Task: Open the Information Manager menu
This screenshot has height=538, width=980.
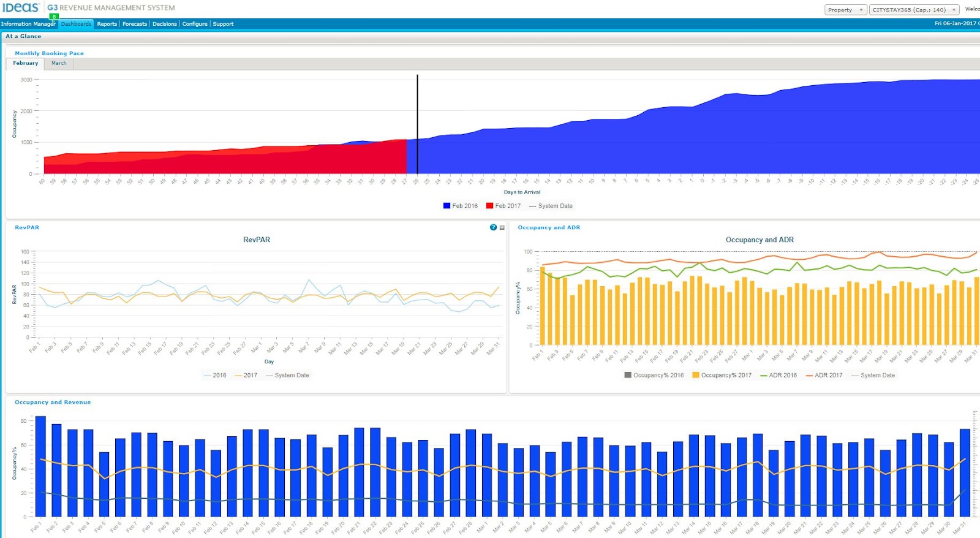Action: 28,24
